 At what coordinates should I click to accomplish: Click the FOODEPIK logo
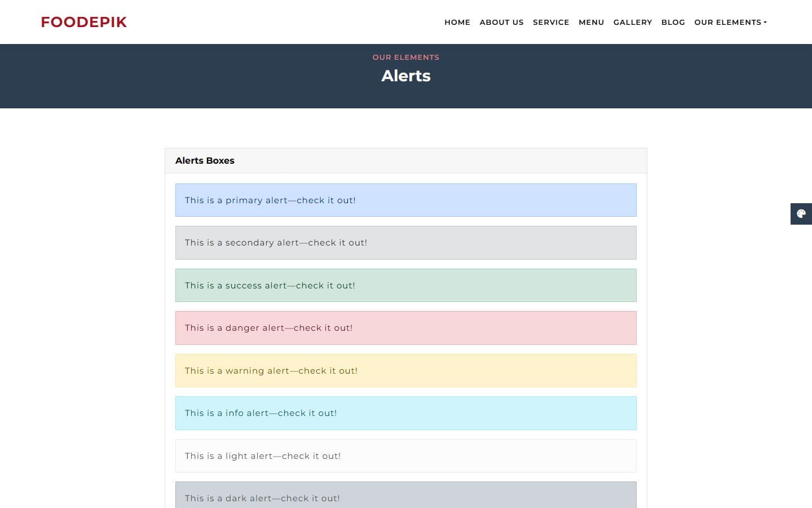click(x=84, y=22)
